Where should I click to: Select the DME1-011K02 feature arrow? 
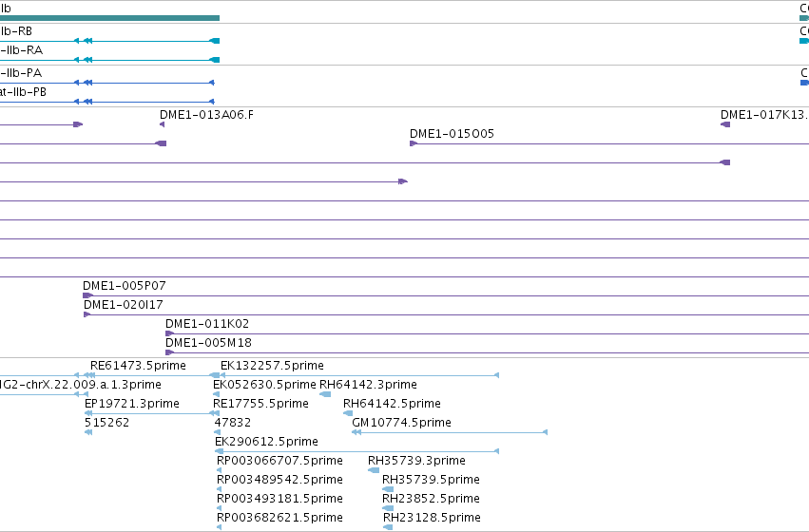(169, 333)
